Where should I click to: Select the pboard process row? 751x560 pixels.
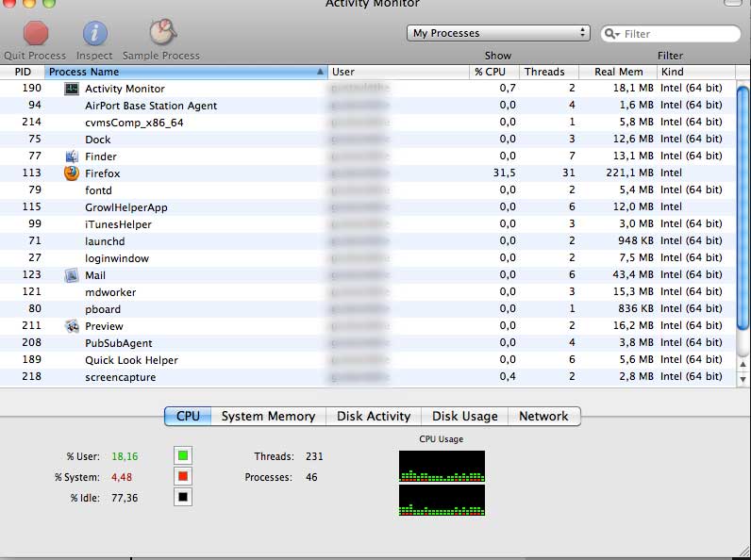[x=367, y=309]
